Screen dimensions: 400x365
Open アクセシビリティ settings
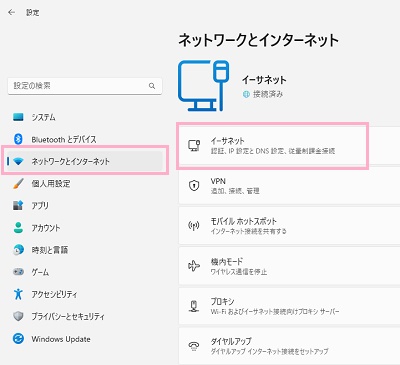85,294
